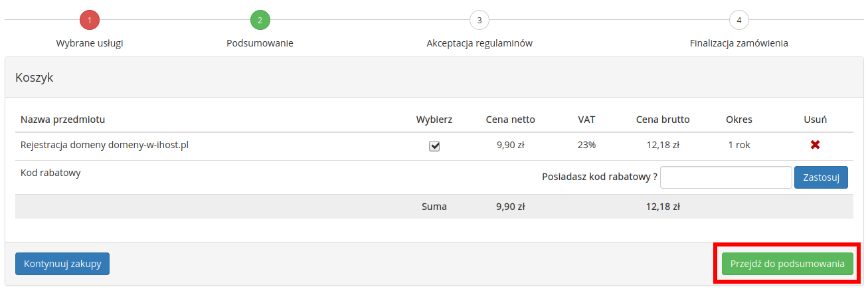Click the Koszyk panel heading

[34, 78]
